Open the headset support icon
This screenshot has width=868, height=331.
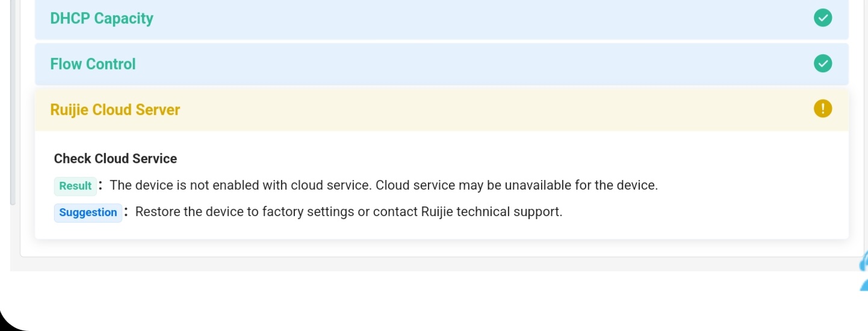click(864, 262)
